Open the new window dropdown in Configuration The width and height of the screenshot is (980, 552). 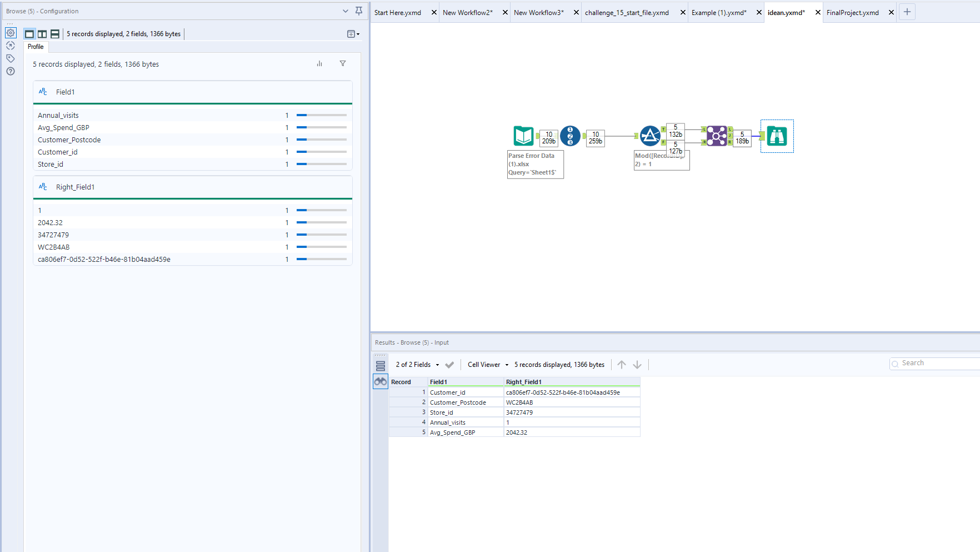[353, 34]
